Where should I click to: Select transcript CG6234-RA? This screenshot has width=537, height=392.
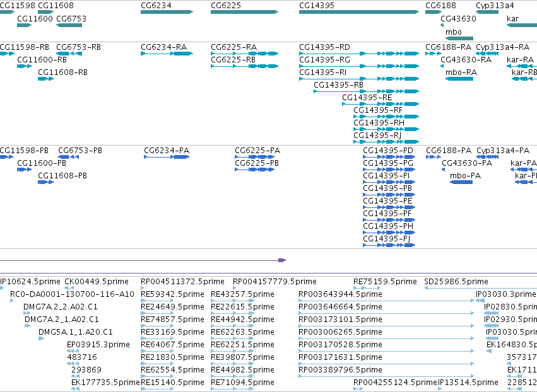(x=167, y=54)
